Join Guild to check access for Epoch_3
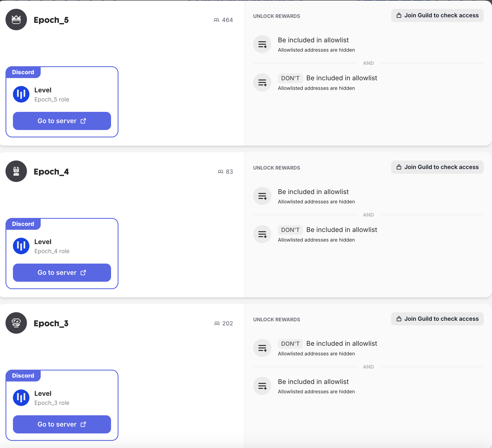This screenshot has width=492, height=448. tap(437, 319)
